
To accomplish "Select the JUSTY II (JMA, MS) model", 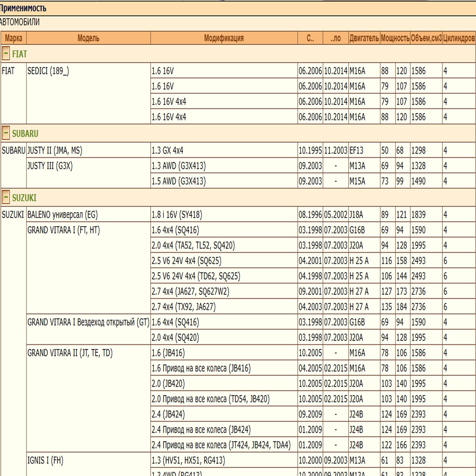I will pos(55,151).
